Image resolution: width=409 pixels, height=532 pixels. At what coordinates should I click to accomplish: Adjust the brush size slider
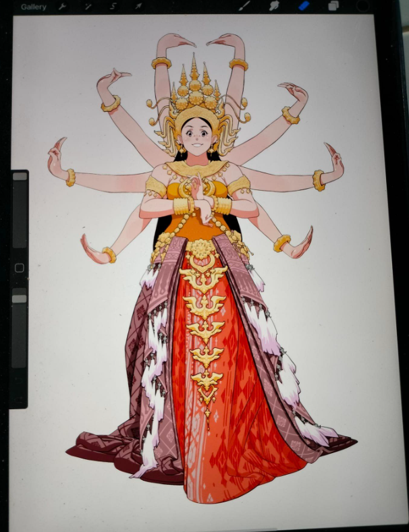coord(20,210)
